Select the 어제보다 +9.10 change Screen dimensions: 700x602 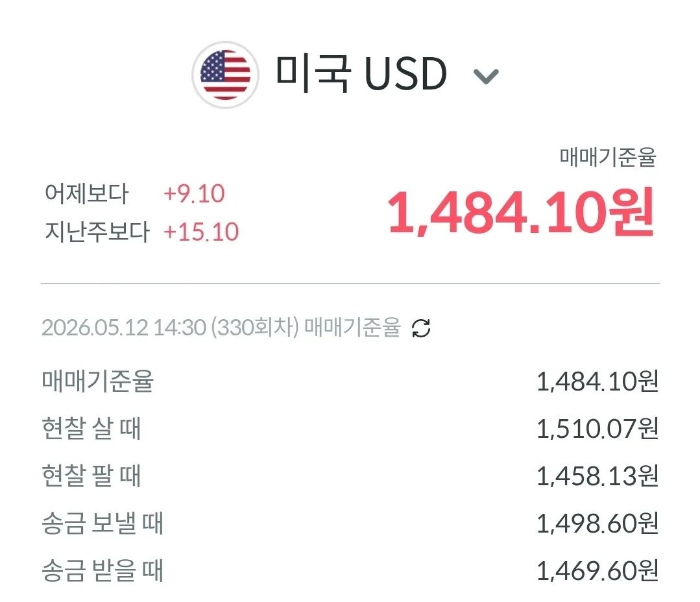[x=134, y=194]
